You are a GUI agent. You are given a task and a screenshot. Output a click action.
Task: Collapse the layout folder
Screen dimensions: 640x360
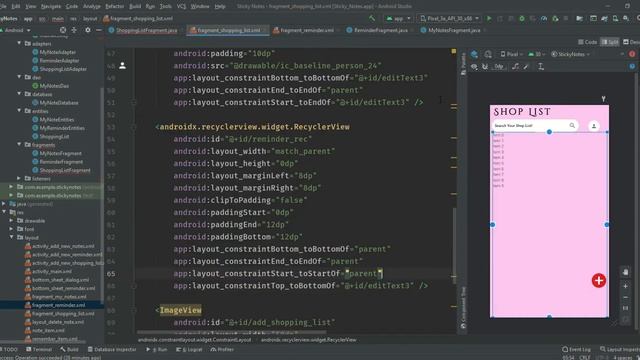11,237
